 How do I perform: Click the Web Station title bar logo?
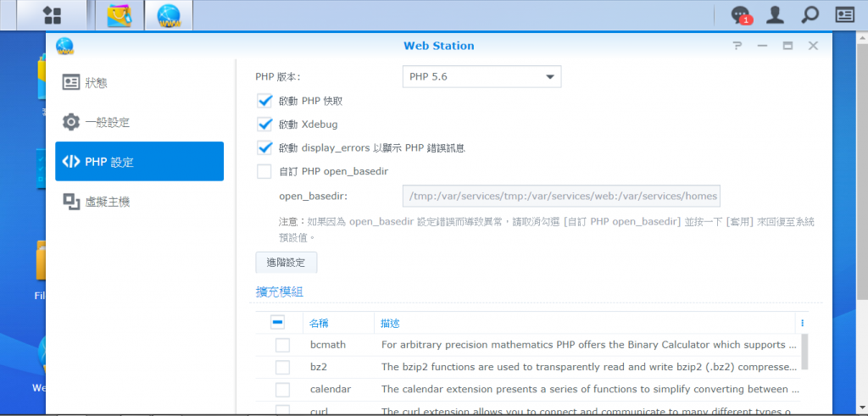coord(65,46)
